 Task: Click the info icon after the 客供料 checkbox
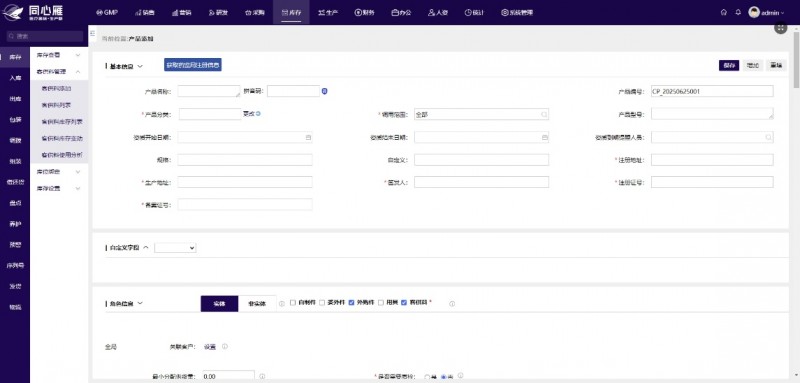[452, 303]
